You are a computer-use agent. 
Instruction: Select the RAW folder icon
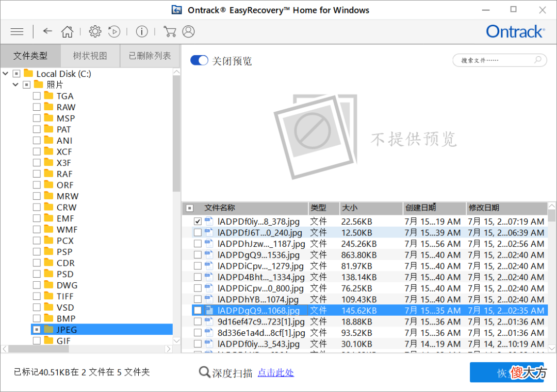click(x=48, y=107)
